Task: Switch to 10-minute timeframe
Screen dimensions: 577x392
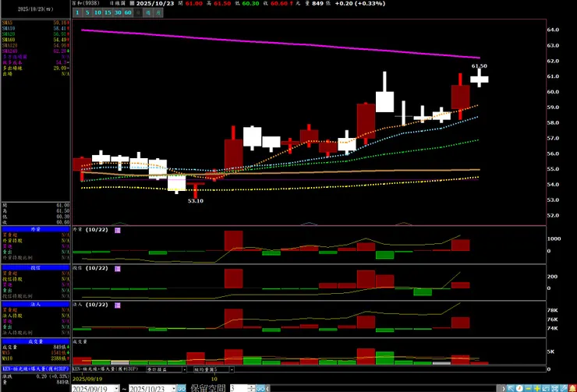Action: pos(97,12)
